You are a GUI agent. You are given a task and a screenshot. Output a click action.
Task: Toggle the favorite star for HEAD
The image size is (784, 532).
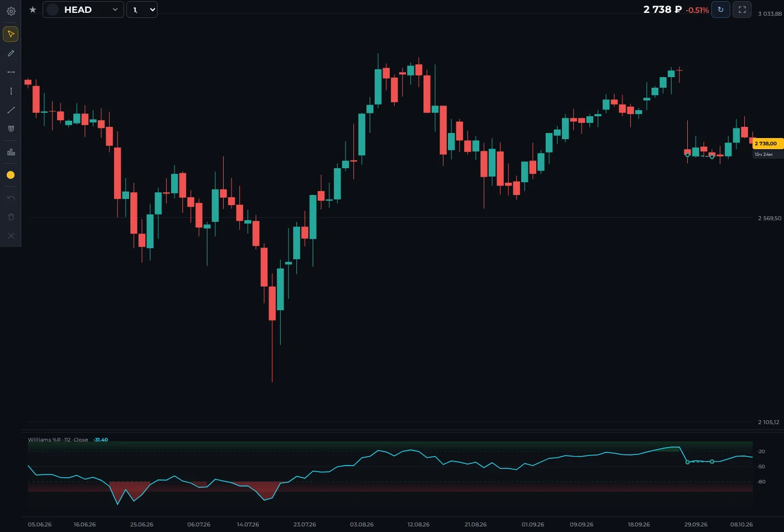coord(32,9)
